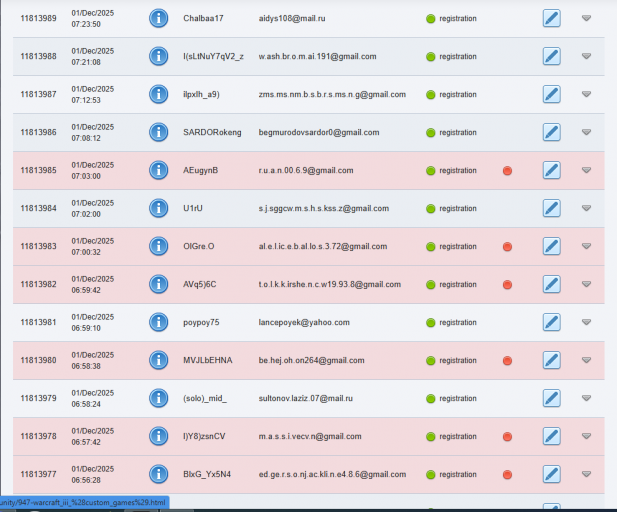Open info icon for user ilpxlh_a9)
The height and width of the screenshot is (512, 617).
point(159,94)
